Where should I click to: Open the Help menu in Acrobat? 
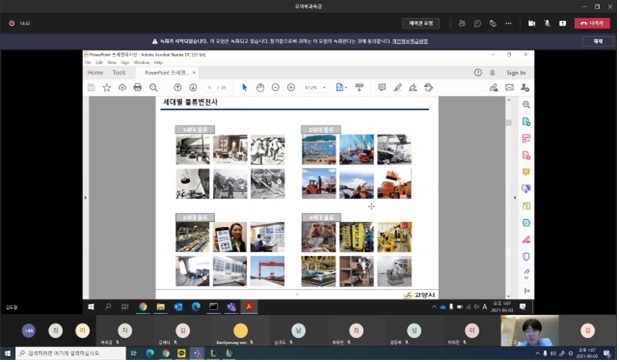158,62
